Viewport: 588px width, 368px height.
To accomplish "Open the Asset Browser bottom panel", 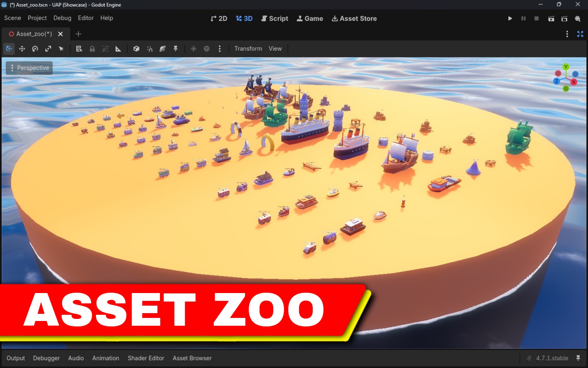I will pyautogui.click(x=192, y=358).
